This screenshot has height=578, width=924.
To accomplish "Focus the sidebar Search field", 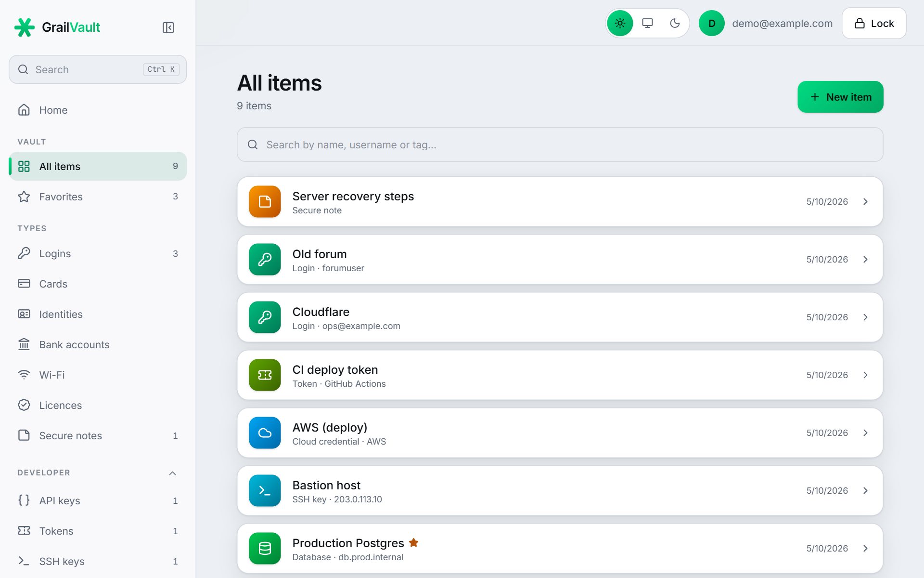I will click(98, 69).
